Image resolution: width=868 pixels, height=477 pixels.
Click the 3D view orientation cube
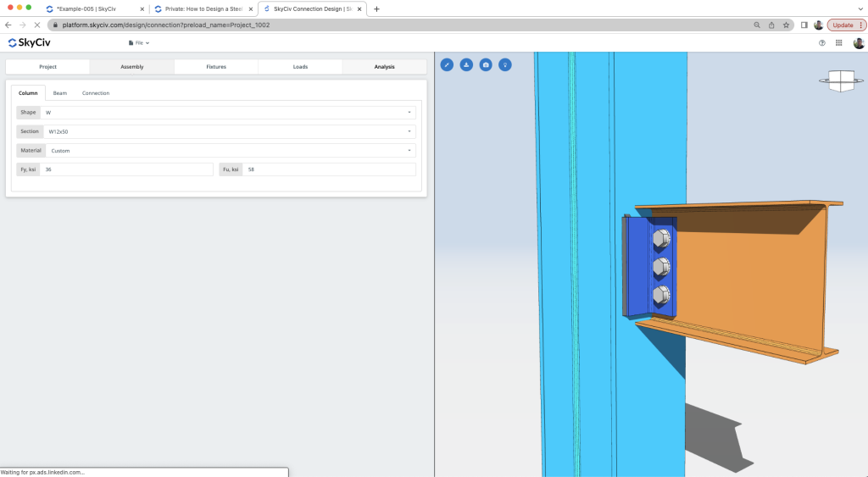click(841, 80)
